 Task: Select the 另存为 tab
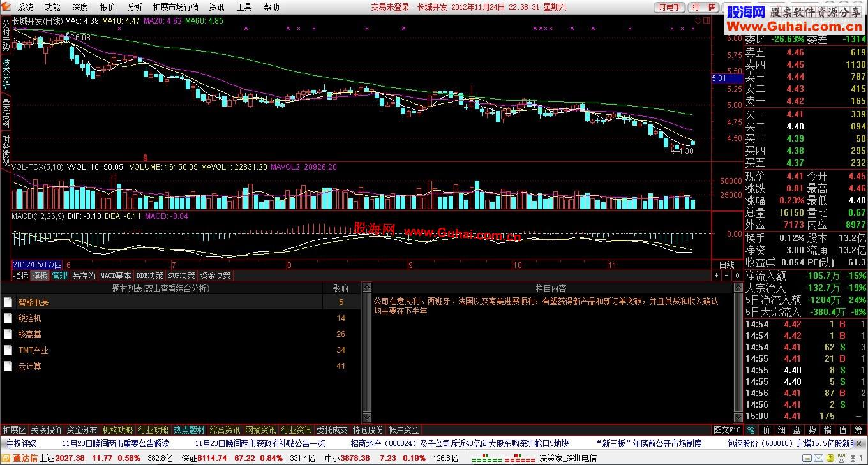pyautogui.click(x=84, y=276)
